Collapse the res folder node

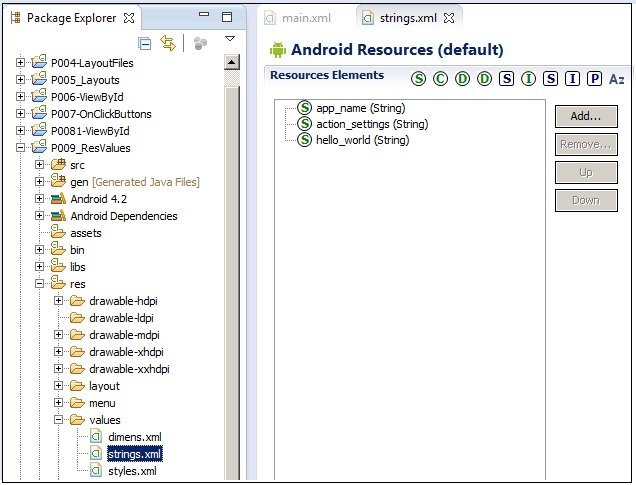[39, 283]
